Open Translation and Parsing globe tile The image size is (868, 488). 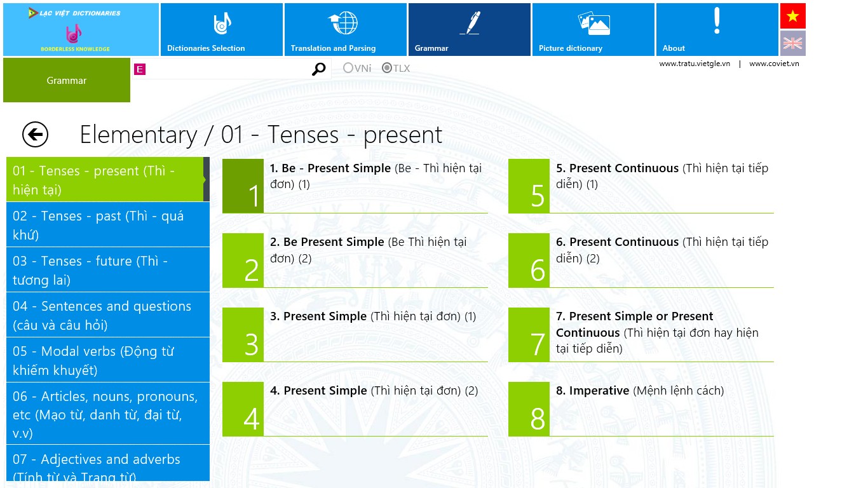(x=345, y=30)
